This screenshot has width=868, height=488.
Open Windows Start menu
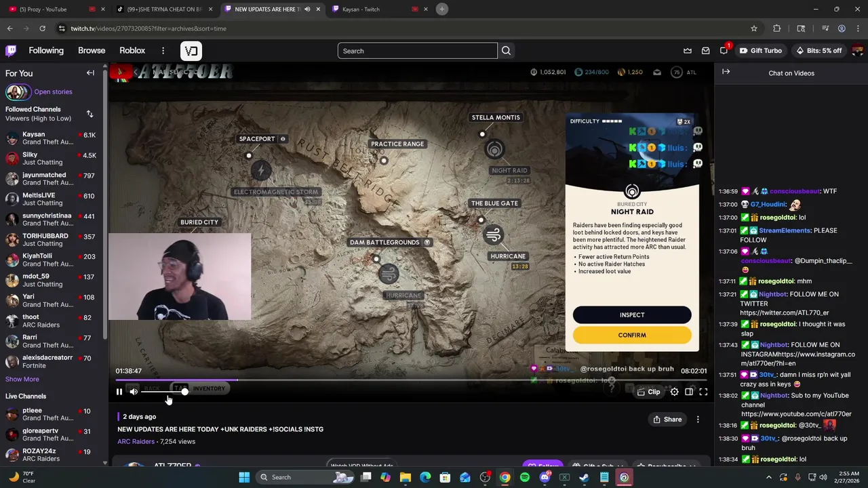coord(244,477)
